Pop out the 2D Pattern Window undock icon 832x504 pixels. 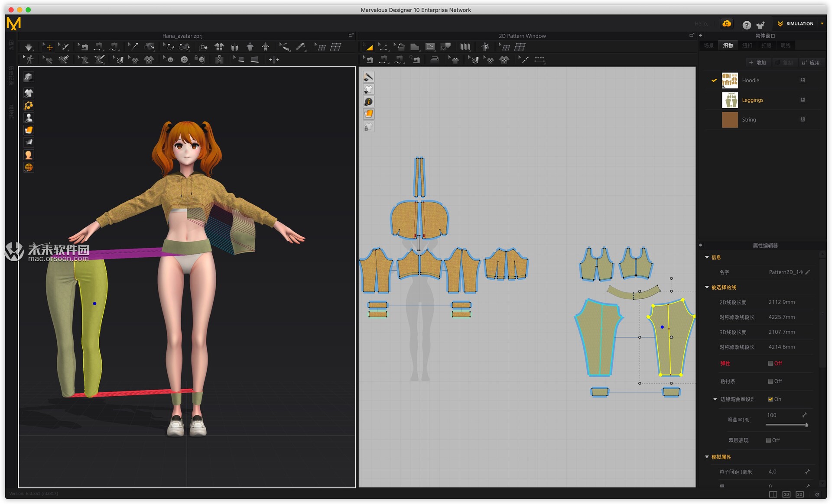[x=692, y=35]
